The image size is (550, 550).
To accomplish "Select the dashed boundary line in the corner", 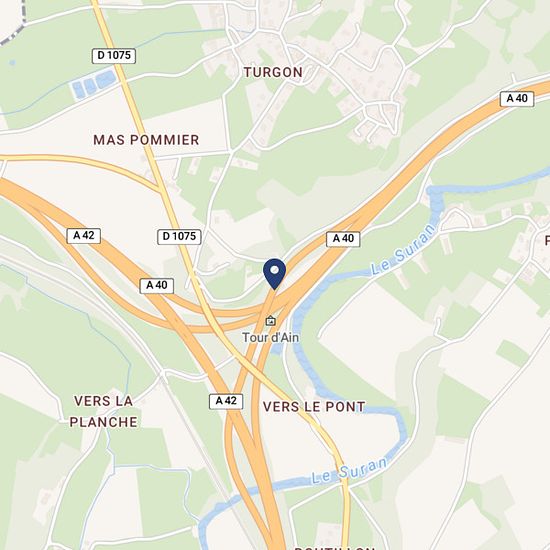I will (x=14, y=23).
